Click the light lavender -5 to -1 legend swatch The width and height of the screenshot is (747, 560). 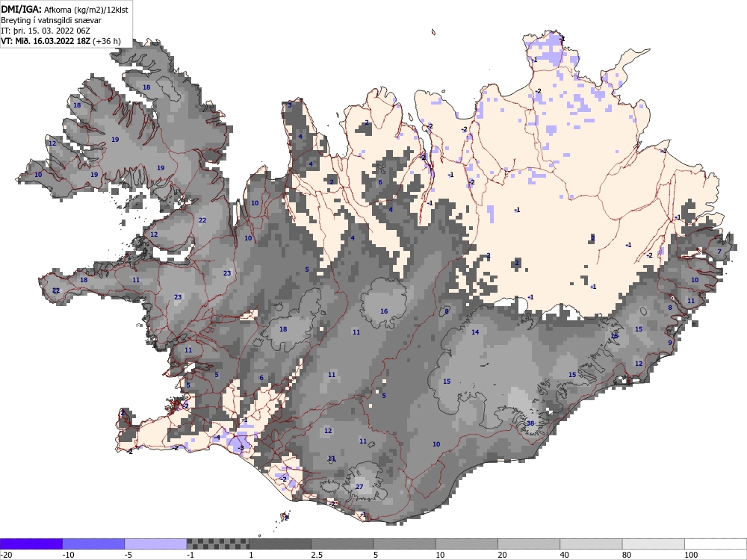(156, 544)
